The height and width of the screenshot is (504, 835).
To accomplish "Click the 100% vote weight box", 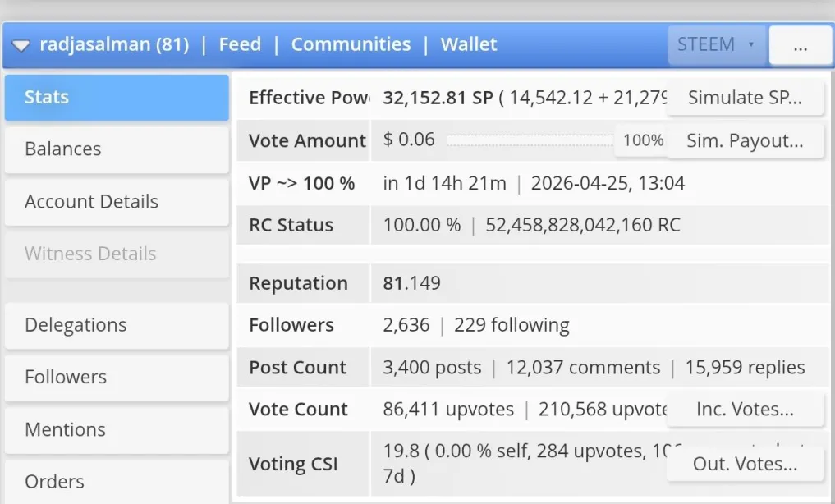I will point(643,140).
